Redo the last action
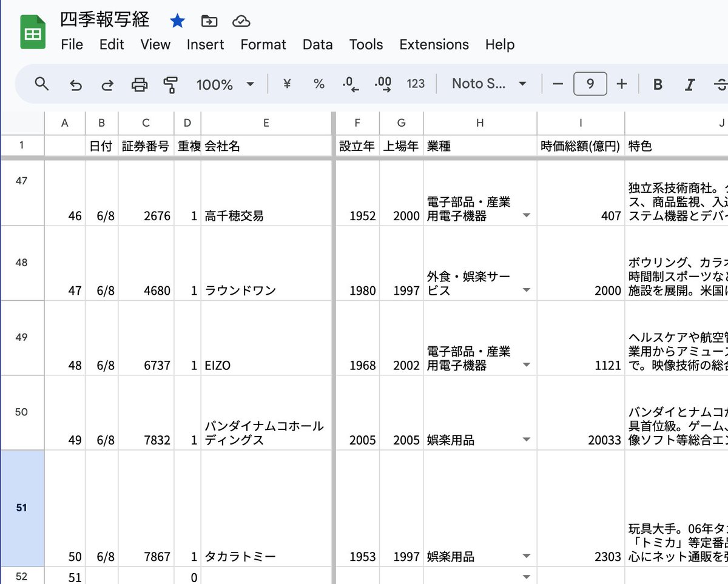 pos(107,84)
